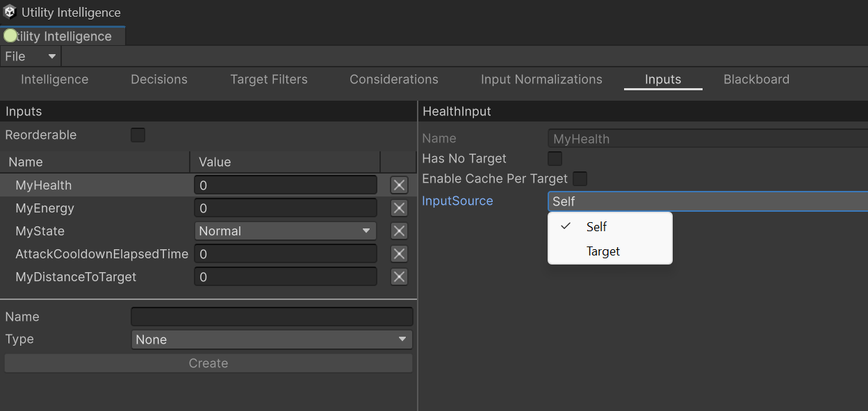The image size is (868, 411).
Task: Choose Self option in the dropdown list
Action: click(610, 226)
